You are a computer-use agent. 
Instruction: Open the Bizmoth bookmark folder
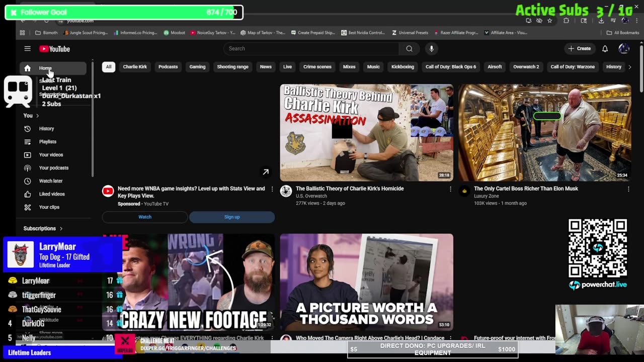pos(46,33)
